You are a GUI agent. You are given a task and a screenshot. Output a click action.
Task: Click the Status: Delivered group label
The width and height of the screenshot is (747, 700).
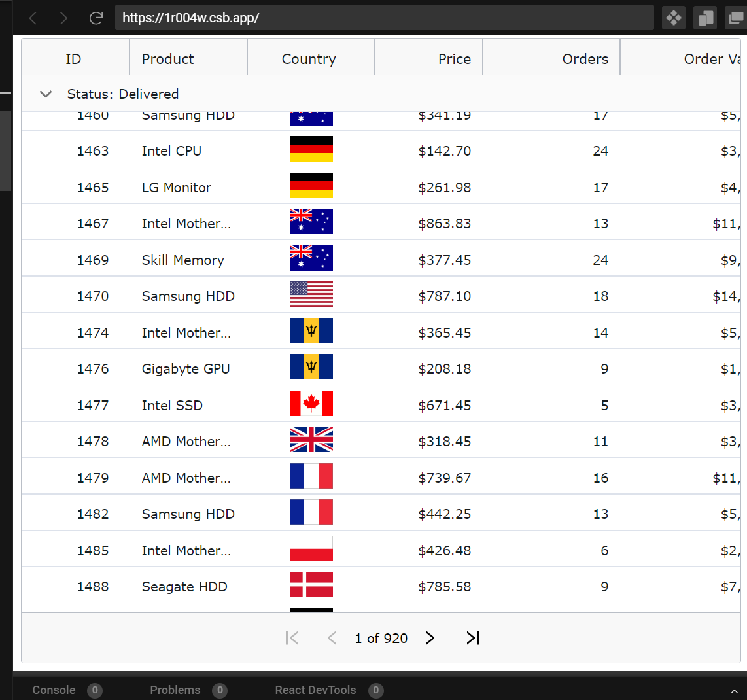(x=123, y=94)
